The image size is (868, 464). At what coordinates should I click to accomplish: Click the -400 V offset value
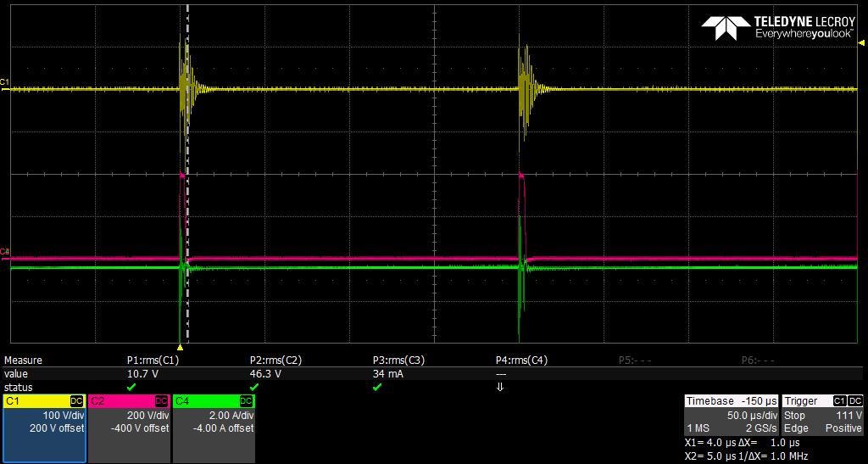[x=138, y=428]
